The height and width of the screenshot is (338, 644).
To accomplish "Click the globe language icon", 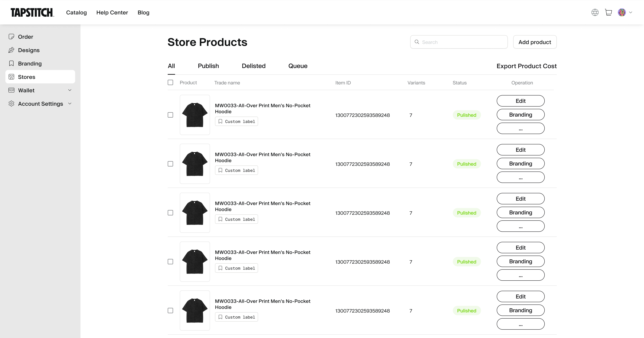I will [x=595, y=13].
